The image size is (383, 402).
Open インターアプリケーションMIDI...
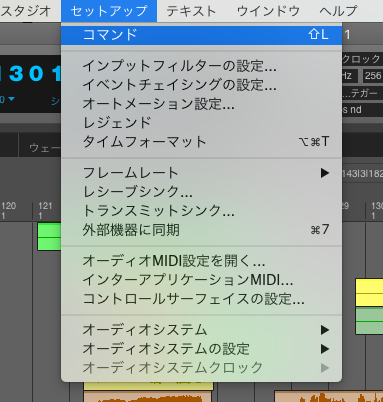click(x=201, y=280)
